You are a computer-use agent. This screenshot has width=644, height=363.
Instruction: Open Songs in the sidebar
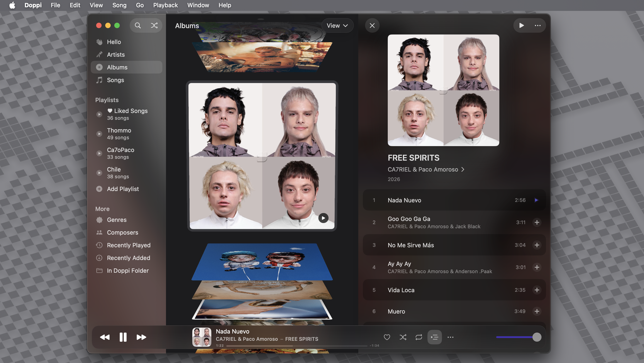pyautogui.click(x=126, y=80)
